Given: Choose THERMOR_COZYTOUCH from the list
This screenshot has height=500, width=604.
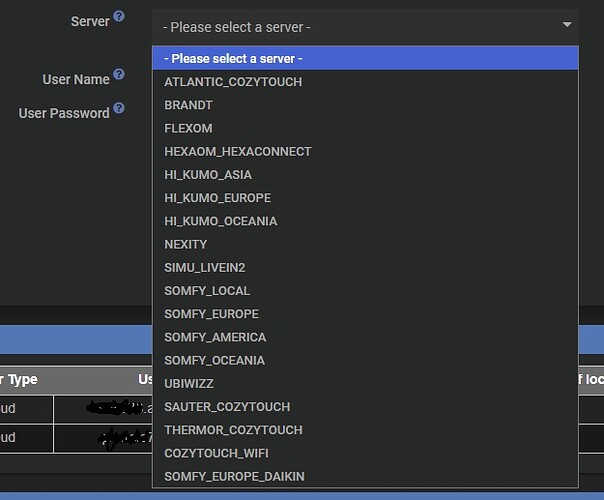Looking at the screenshot, I should [x=365, y=430].
